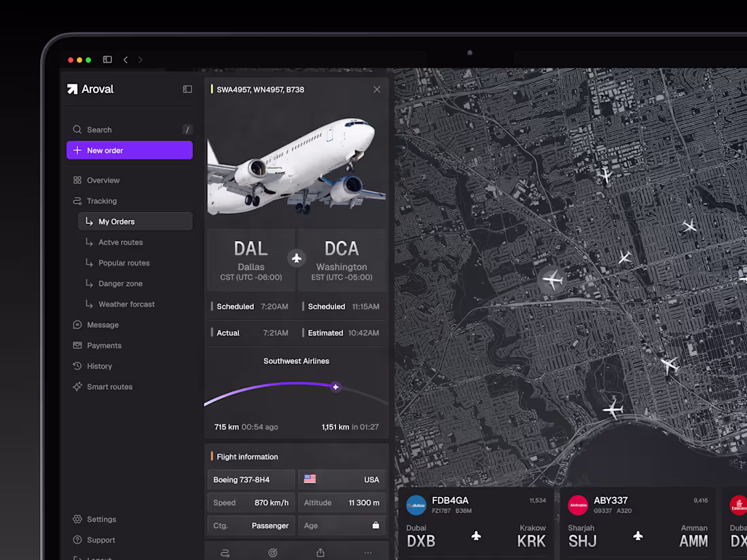This screenshot has height=560, width=747.
Task: Click the flydubai airline logo
Action: tap(416, 505)
